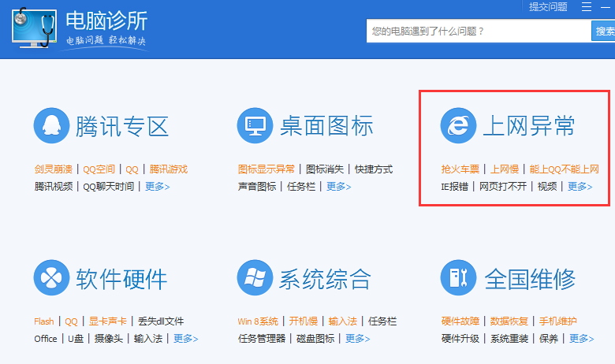615x364 pixels.
Task: Open the 软件硬件 four-leaf icon
Action: click(x=51, y=277)
